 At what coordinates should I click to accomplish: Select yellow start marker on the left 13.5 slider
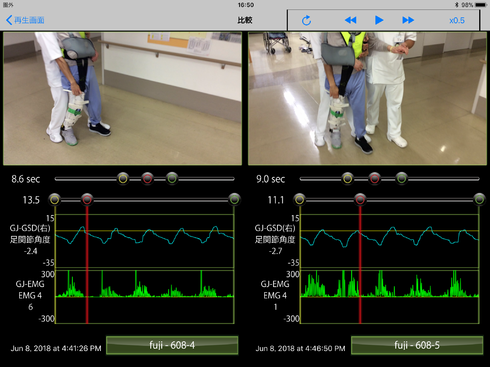(x=55, y=200)
